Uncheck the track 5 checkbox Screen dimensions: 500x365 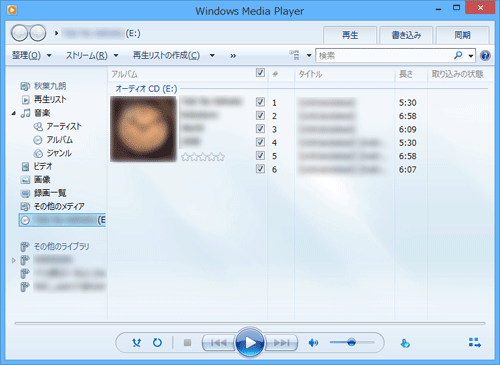tap(260, 155)
